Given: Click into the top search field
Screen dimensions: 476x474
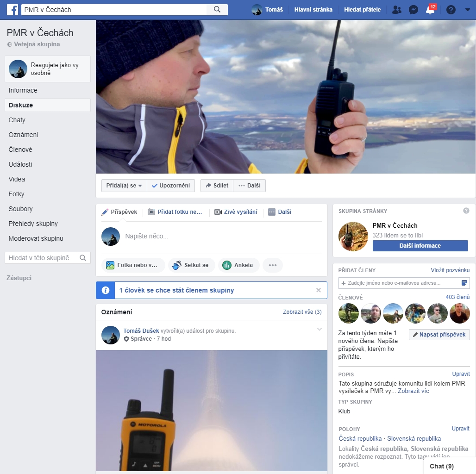Looking at the screenshot, I should pos(114,10).
